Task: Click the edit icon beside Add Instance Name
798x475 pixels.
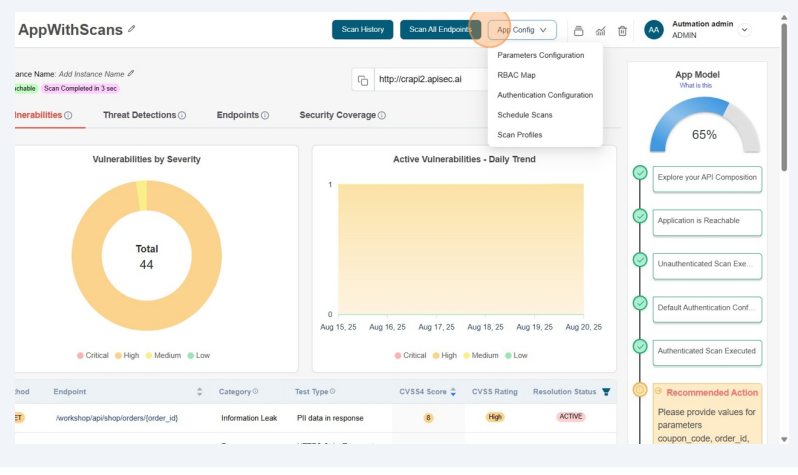Action: [x=131, y=73]
